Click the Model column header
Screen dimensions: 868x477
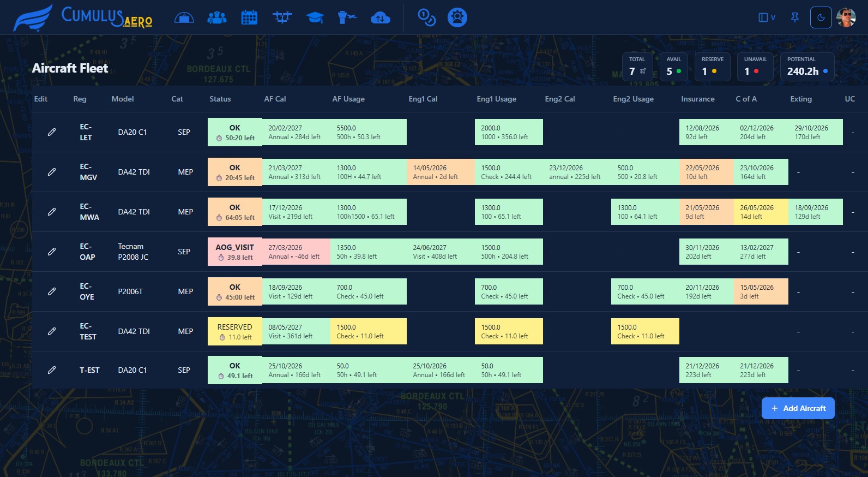click(x=123, y=99)
